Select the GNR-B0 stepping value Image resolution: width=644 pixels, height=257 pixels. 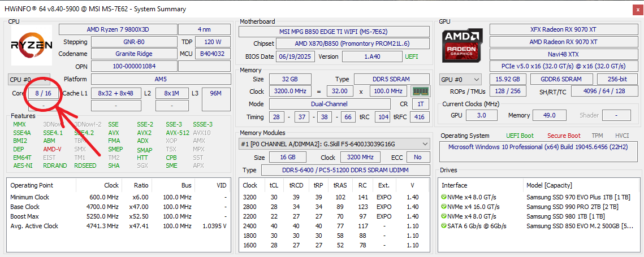pos(134,42)
